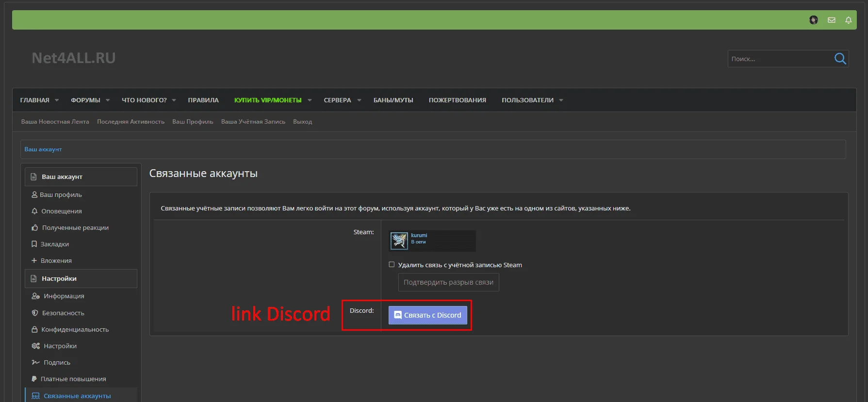Open Закладки bookmark sidebar item
The image size is (868, 402).
(x=54, y=244)
